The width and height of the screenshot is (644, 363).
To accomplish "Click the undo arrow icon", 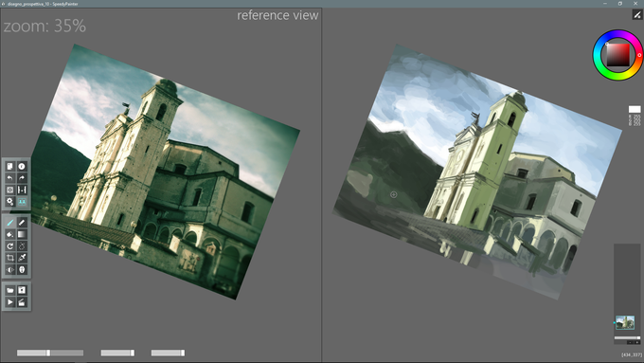I will [9, 178].
